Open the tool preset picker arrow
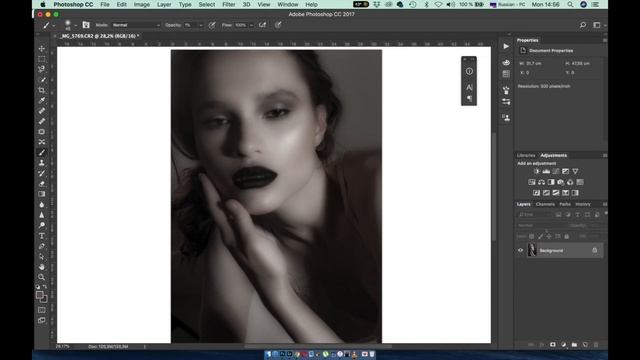 pyautogui.click(x=53, y=25)
